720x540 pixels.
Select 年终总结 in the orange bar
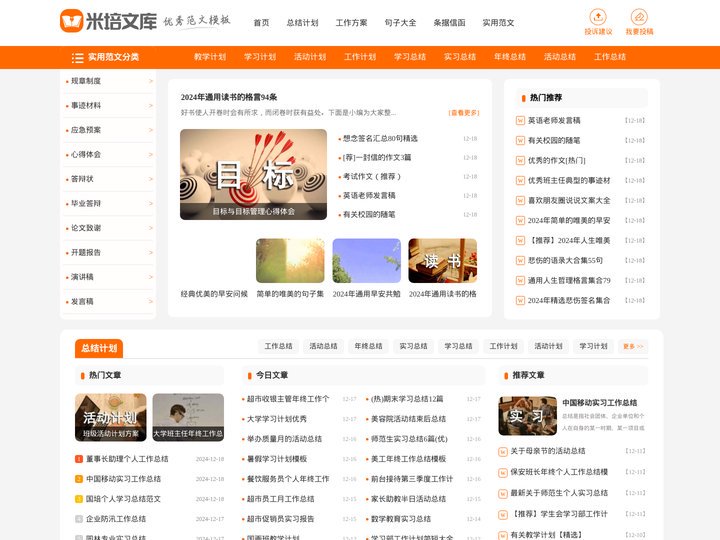(510, 57)
